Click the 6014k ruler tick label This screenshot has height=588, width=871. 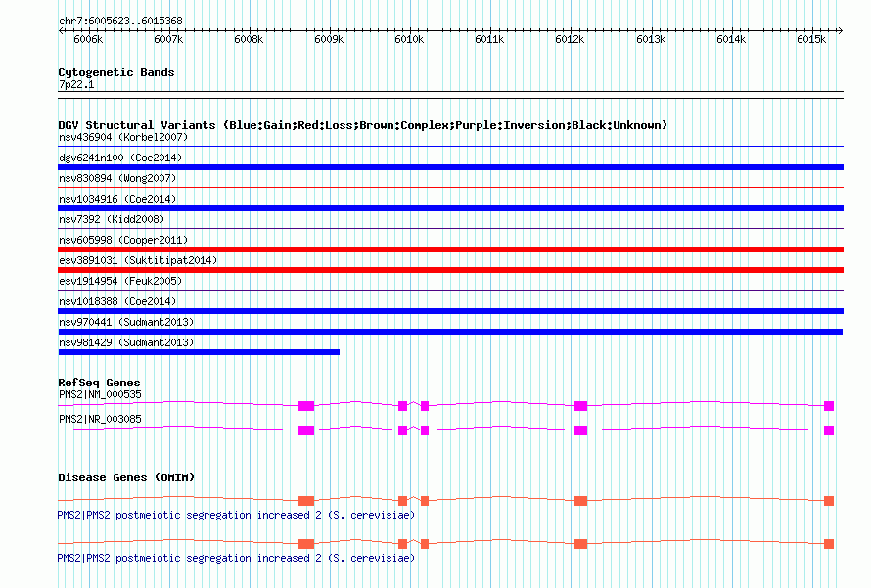coord(731,39)
